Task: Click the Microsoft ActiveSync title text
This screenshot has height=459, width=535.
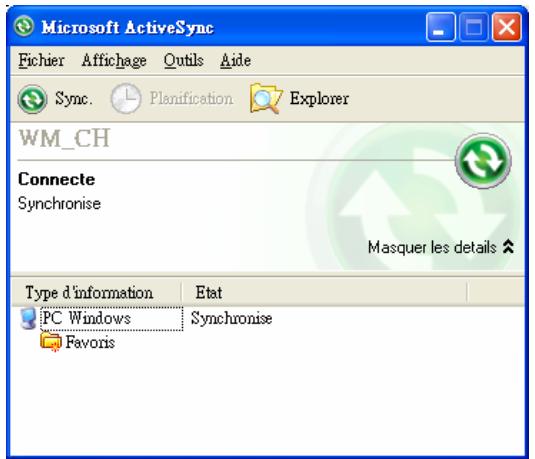Action: 128,27
